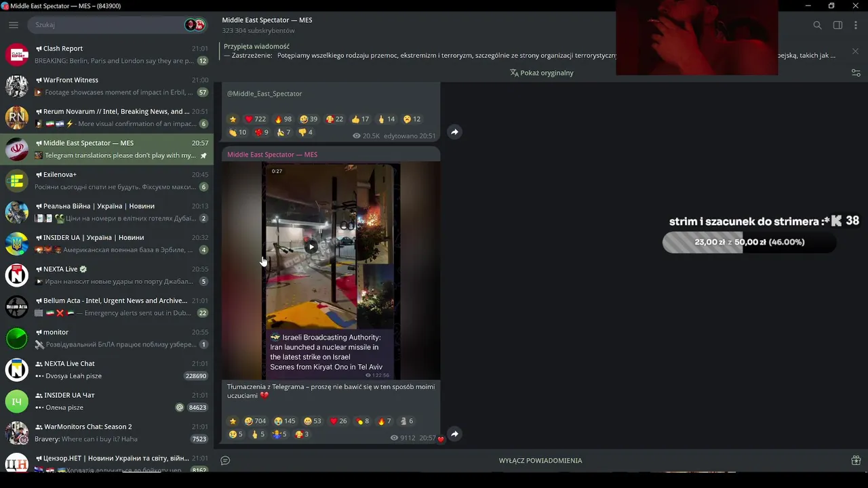Toggle the fire 7 reaction on video post
This screenshot has height=488, width=868.
(384, 421)
